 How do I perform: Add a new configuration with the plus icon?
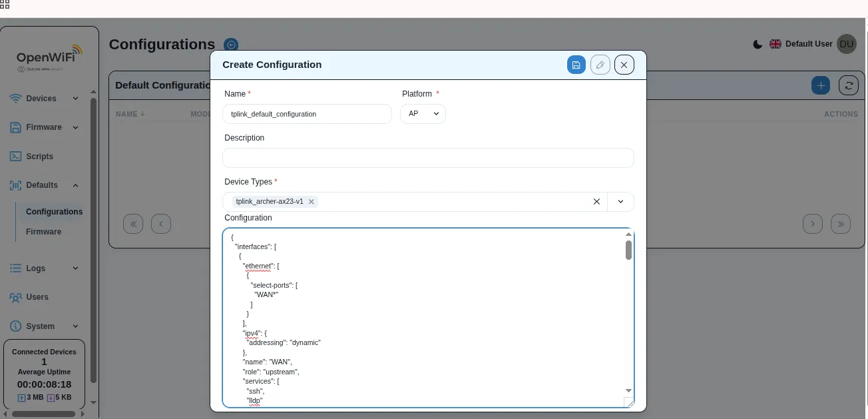(821, 85)
